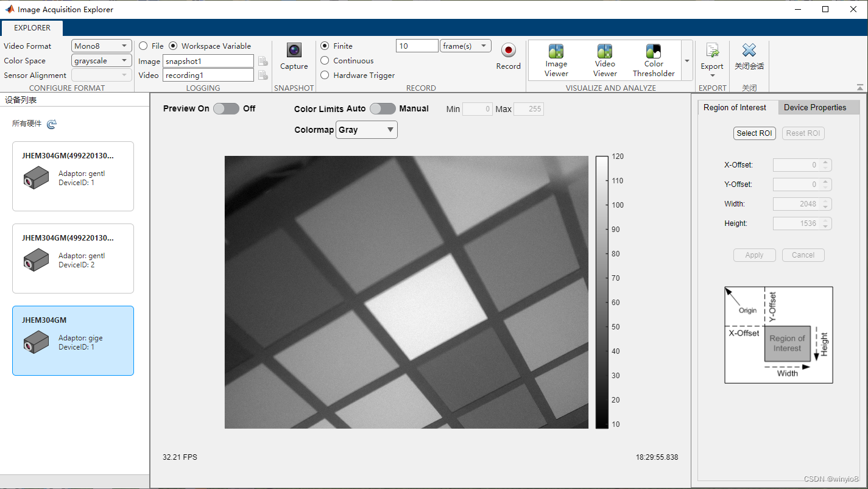The width and height of the screenshot is (868, 489).
Task: Click the 关闭会话 close session icon
Action: [x=749, y=55]
